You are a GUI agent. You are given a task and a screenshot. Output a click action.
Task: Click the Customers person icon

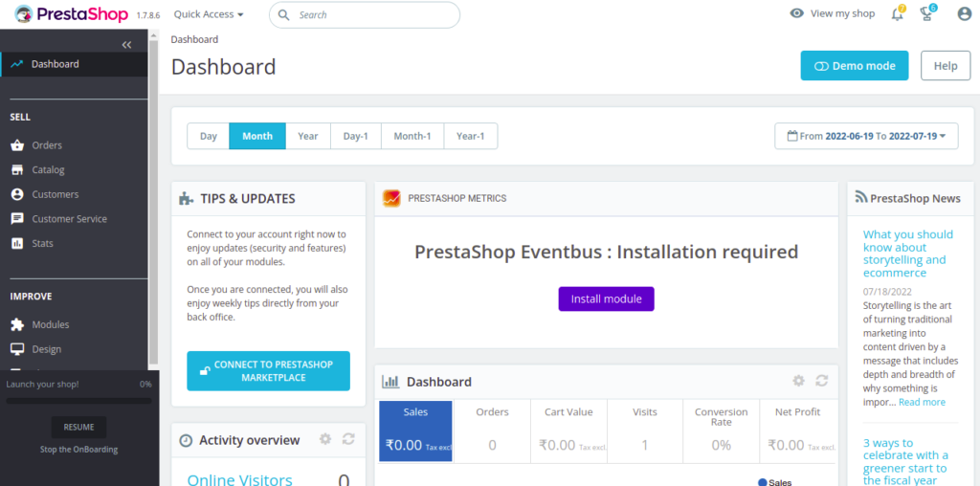coord(17,194)
